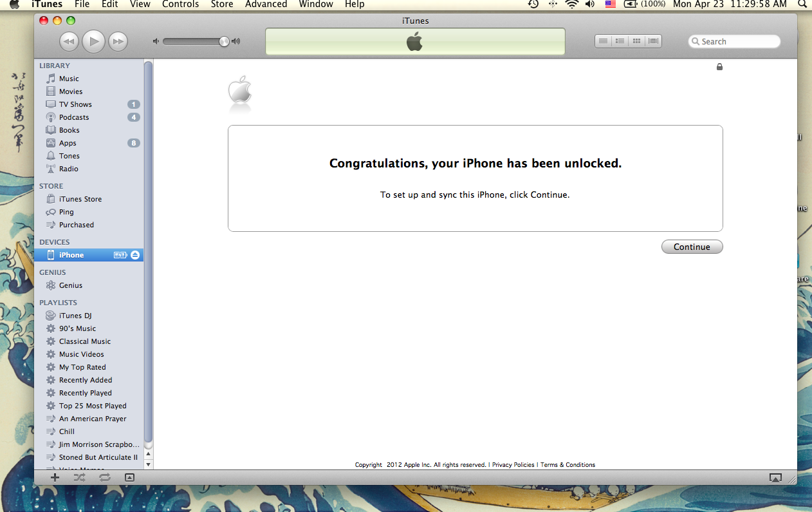Focus the Search field
This screenshot has width=812, height=512.
click(734, 41)
